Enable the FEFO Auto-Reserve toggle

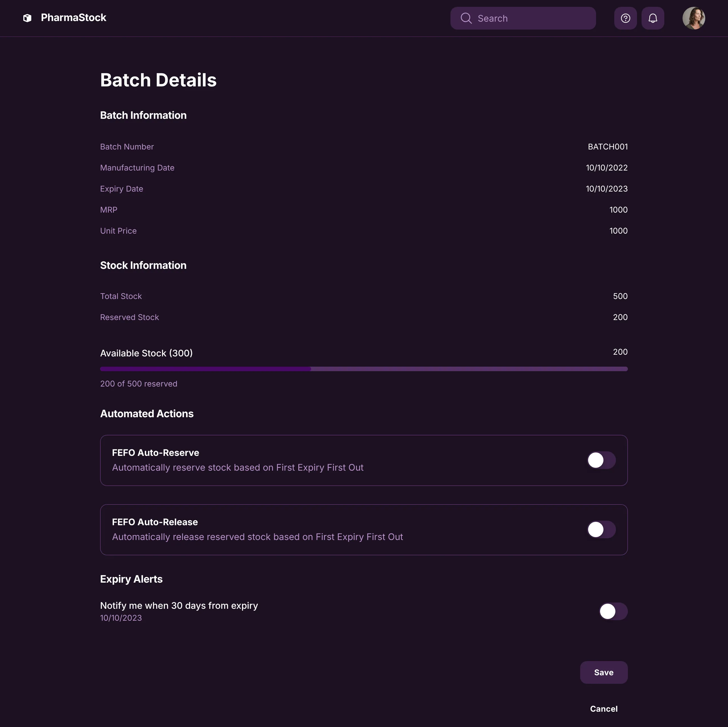point(601,460)
